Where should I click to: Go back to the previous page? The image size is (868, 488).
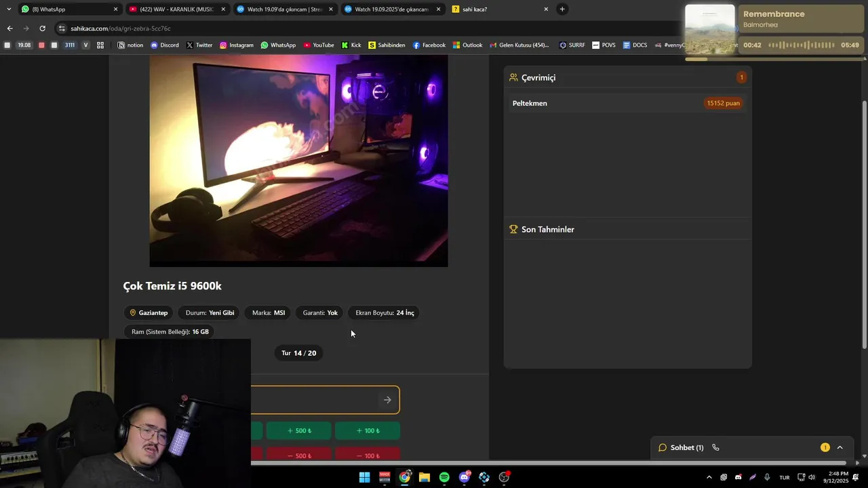pyautogui.click(x=9, y=28)
